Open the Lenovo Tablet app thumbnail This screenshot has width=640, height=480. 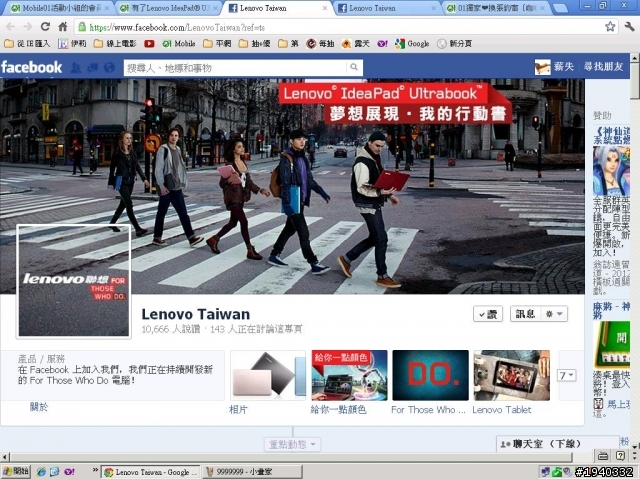tap(511, 375)
